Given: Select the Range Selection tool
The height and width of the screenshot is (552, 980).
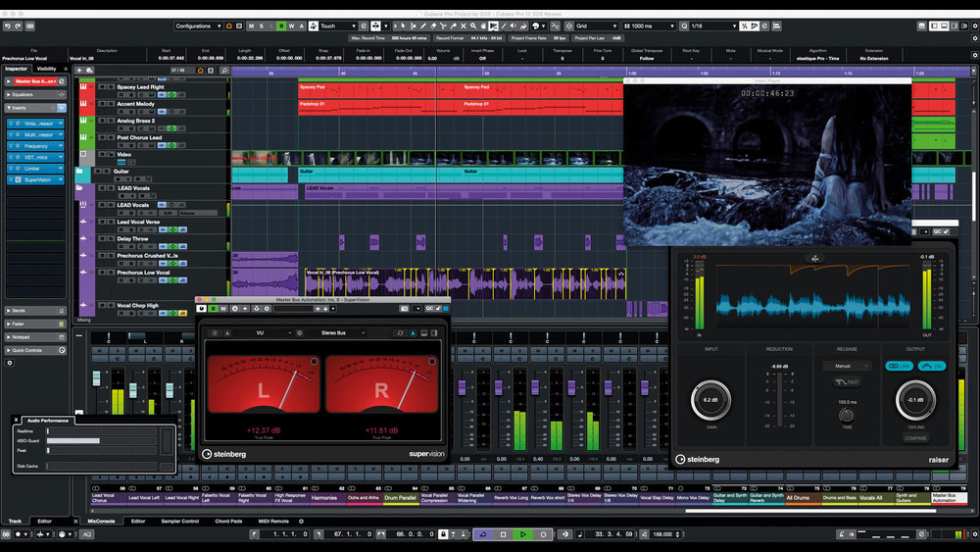Looking at the screenshot, I should pos(414,25).
